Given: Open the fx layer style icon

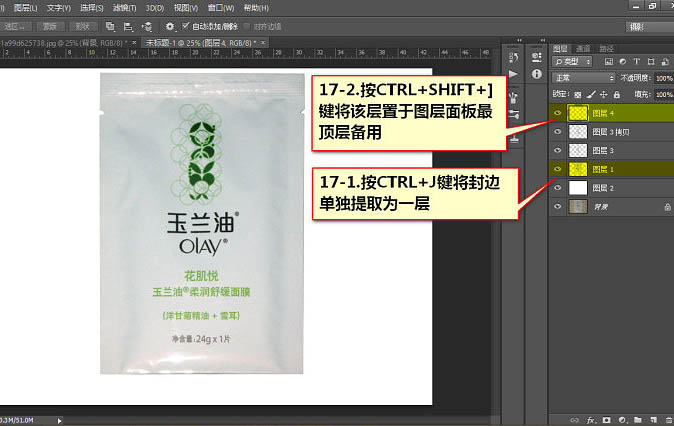Looking at the screenshot, I should click(591, 420).
